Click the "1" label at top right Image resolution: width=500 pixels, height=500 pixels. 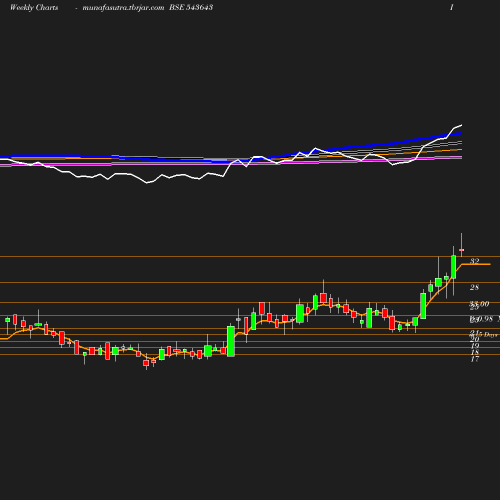[452, 7]
